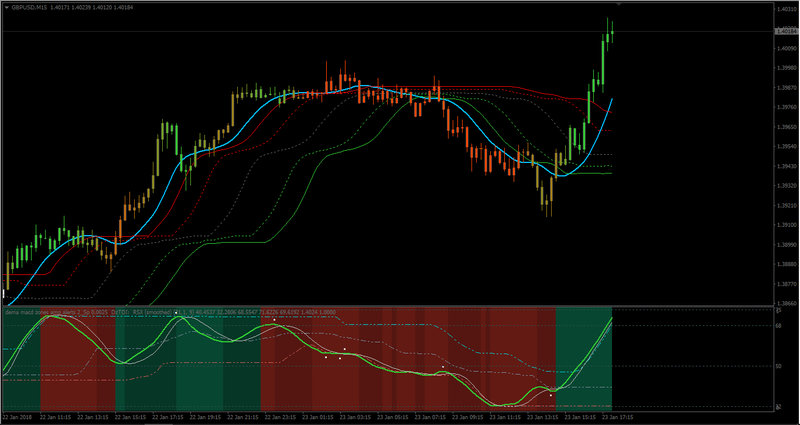Click the 22 Jan 19:15 time label
The height and width of the screenshot is (425, 800).
tap(204, 417)
